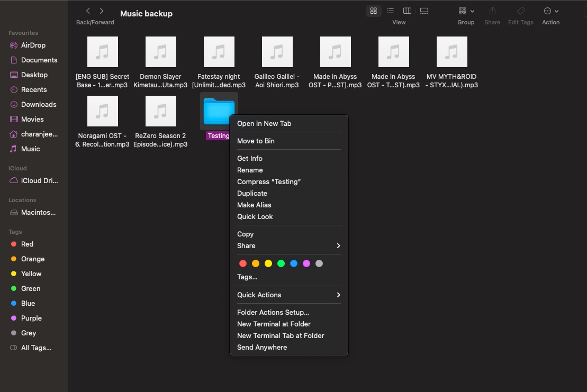Click the Edit Tags toolbar icon
Screen dimensions: 587x392
point(520,11)
